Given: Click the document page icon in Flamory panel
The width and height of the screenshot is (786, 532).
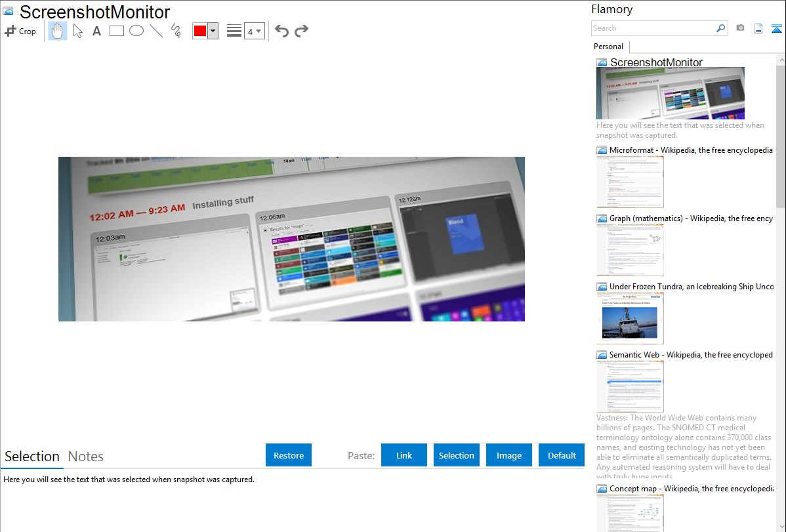Looking at the screenshot, I should coord(758,28).
